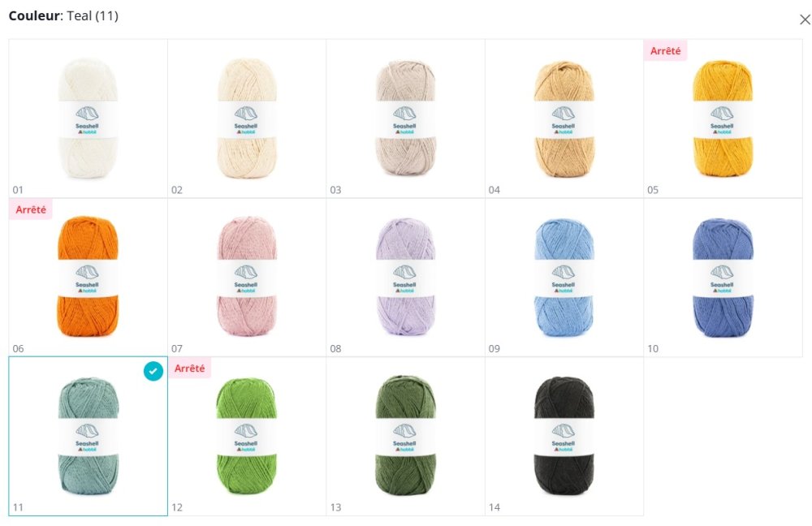Screen dimensions: 812x526
Task: Click the Arrêté tag on green yarn 12
Action: coord(189,368)
